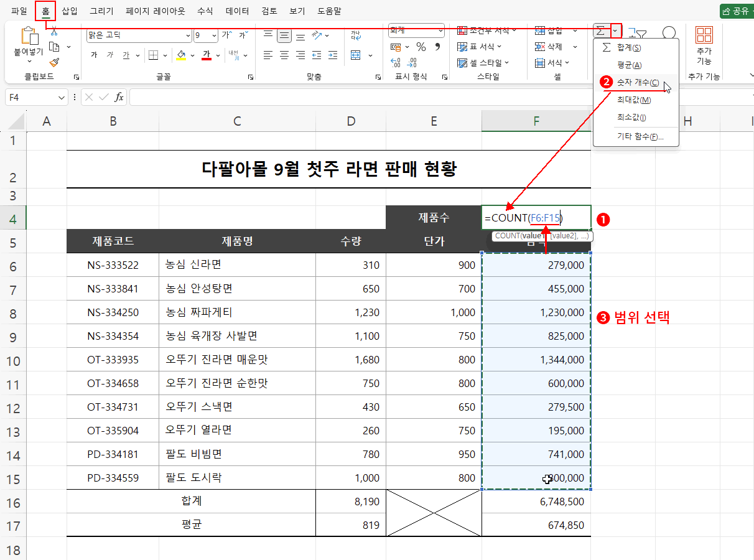Click increase indent icon
The height and width of the screenshot is (560, 754).
click(333, 55)
